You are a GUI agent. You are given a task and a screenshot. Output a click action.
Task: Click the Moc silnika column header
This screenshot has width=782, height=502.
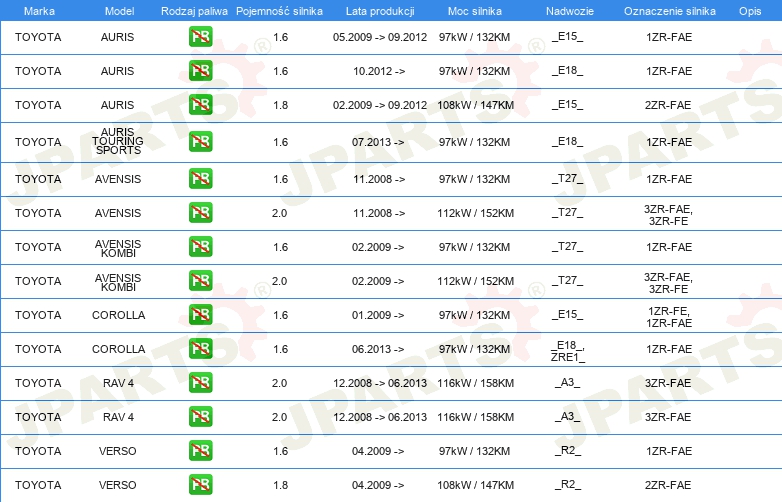pos(475,11)
